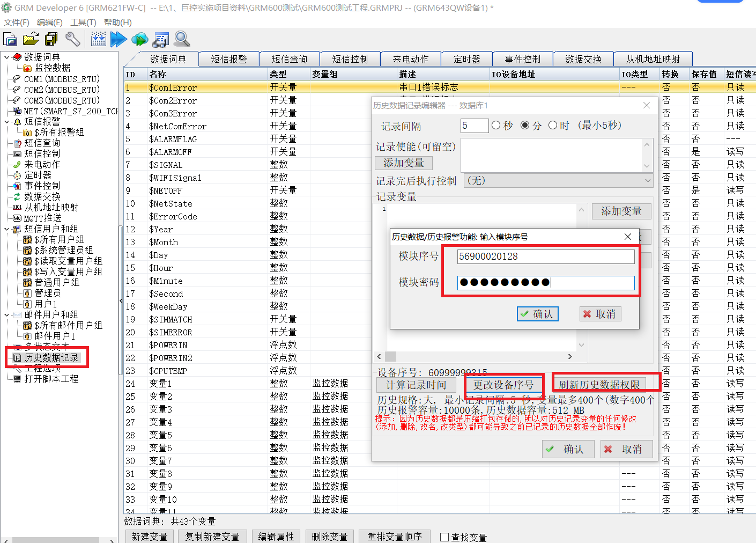The width and height of the screenshot is (756, 543).
Task: Select 监控数据 folder icon in tree
Action: [x=27, y=68]
